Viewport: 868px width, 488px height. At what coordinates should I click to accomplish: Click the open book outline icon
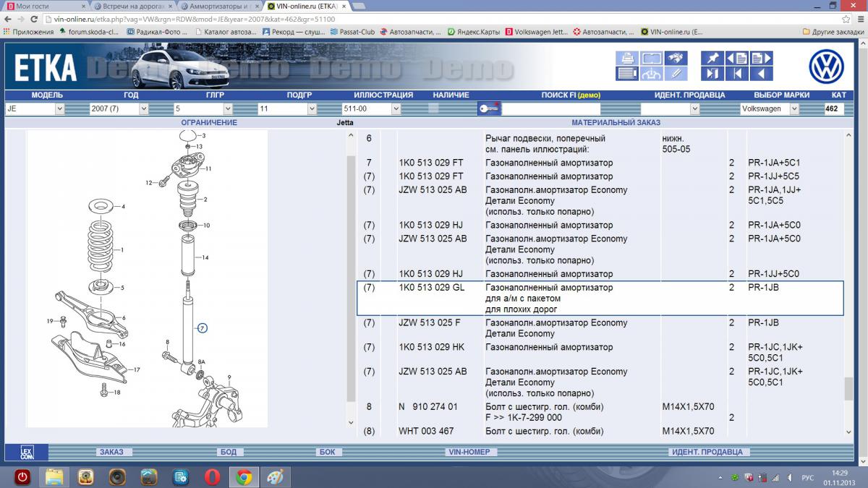(x=652, y=58)
